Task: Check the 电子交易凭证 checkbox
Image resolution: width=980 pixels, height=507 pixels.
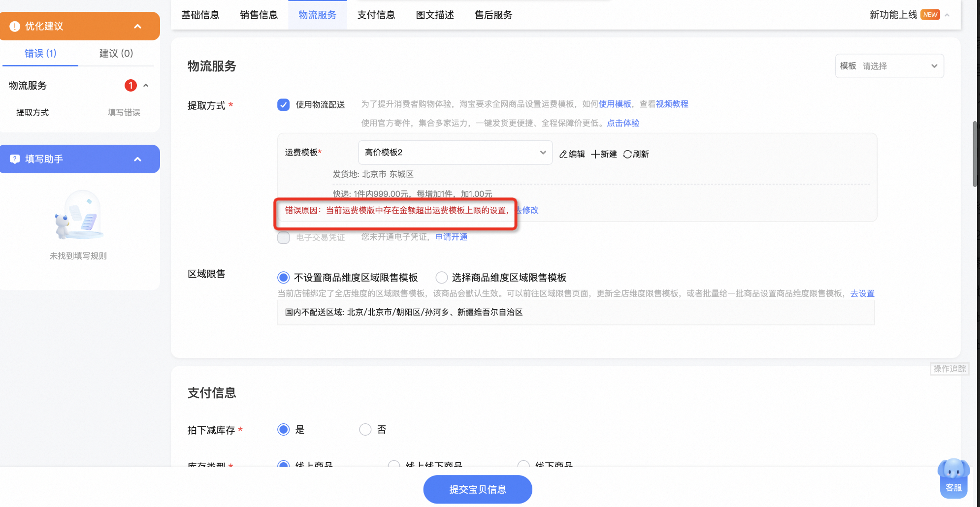Action: coord(283,238)
